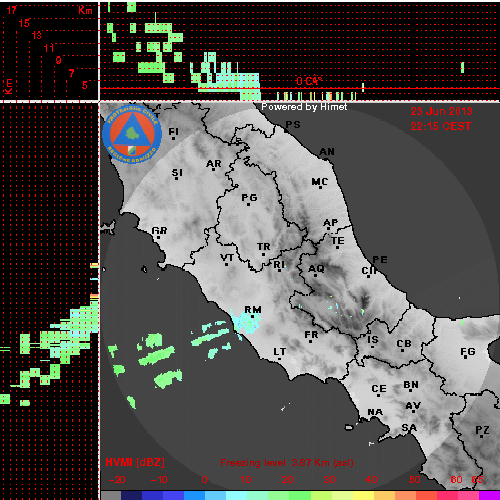Click the LT city label
The width and height of the screenshot is (500, 500).
tap(280, 352)
